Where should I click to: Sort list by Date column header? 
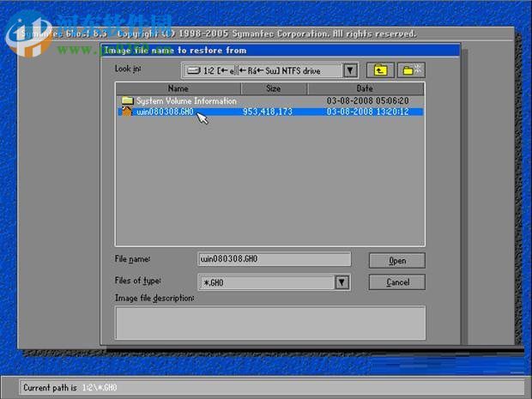[x=366, y=88]
